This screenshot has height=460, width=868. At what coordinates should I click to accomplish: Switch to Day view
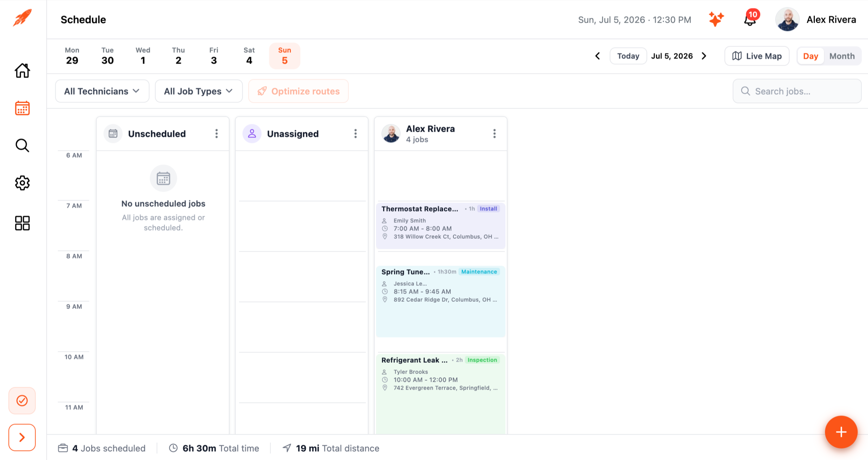pos(810,56)
